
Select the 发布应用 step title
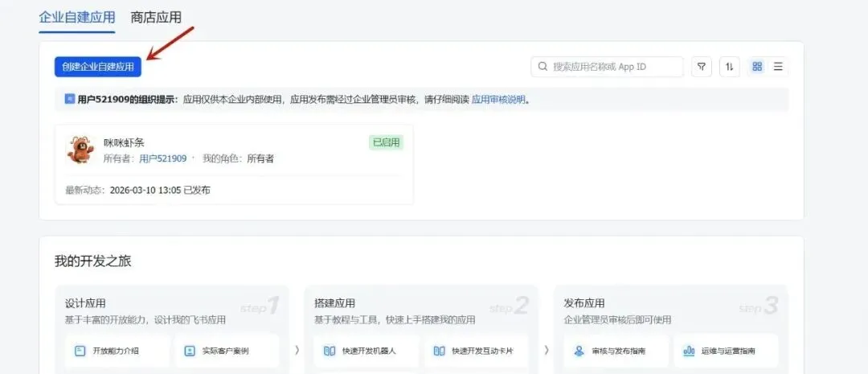pos(584,303)
